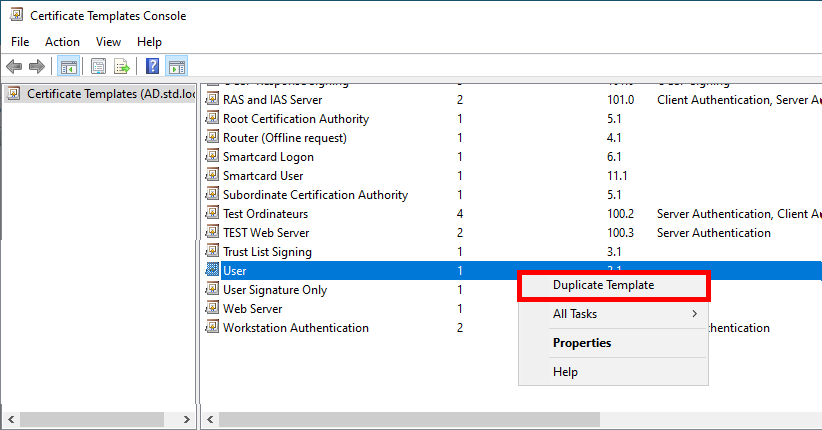Click the Smartcard User template icon
Screen dimensions: 822x430
pos(212,174)
